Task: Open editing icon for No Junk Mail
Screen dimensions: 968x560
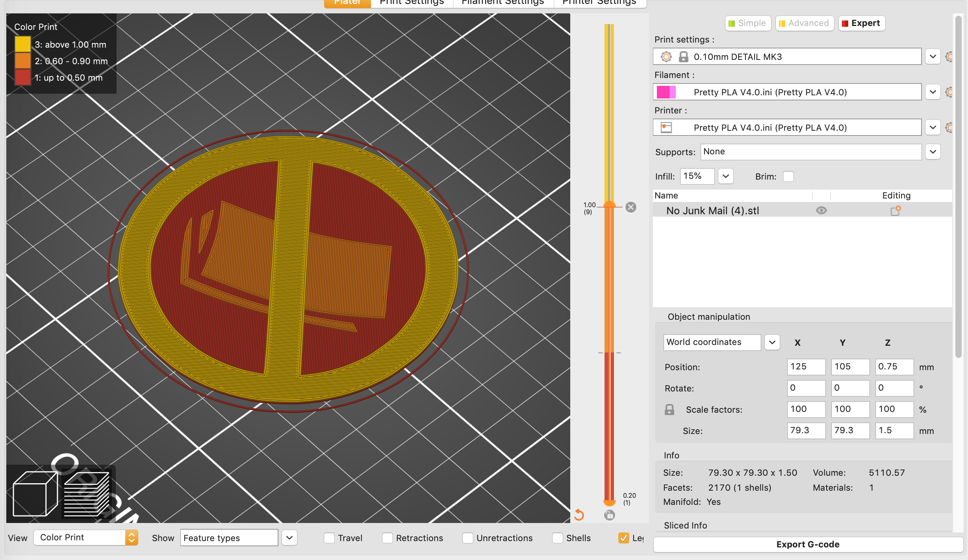Action: coord(896,211)
